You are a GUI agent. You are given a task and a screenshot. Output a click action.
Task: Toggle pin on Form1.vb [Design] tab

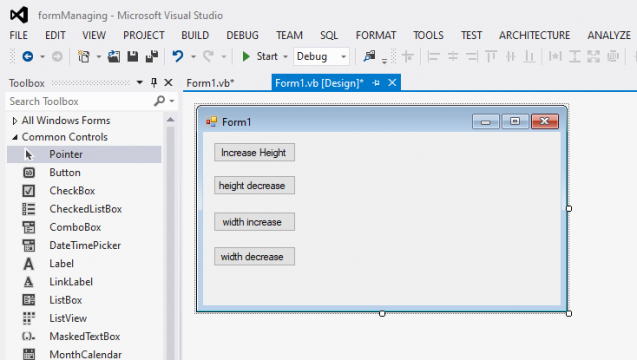coord(376,83)
